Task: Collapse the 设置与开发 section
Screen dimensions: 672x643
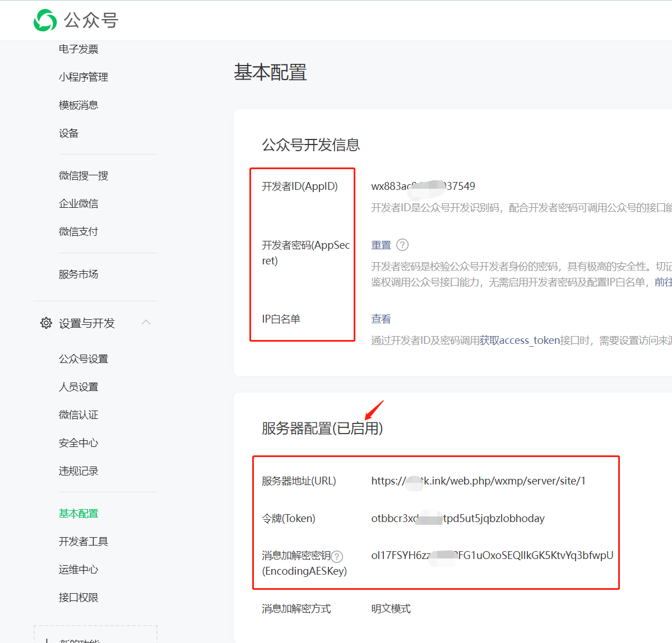Action: tap(146, 322)
